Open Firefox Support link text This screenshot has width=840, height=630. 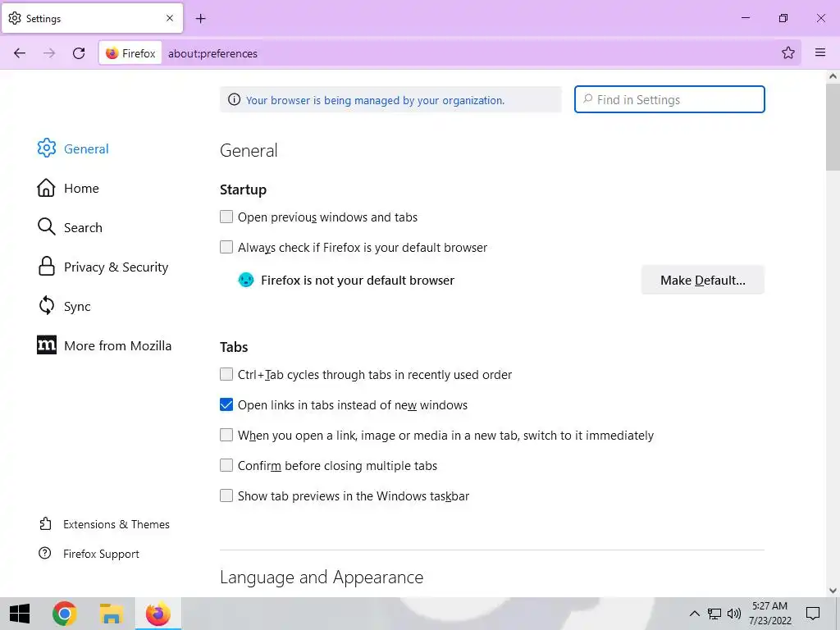pos(101,554)
